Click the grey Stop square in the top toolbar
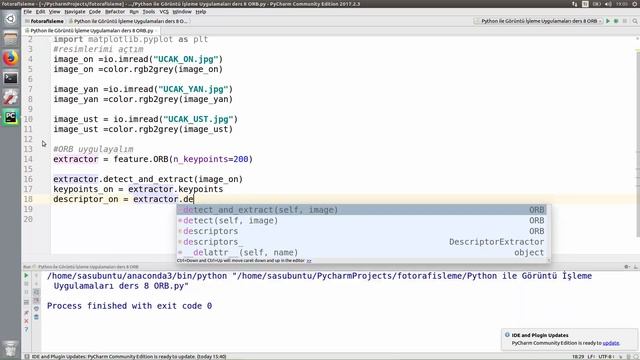The width and height of the screenshot is (640, 360). 625,21
